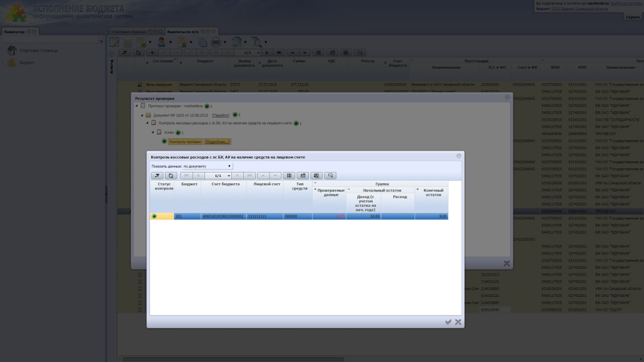Click the 'Статус контроля' column header

click(162, 197)
